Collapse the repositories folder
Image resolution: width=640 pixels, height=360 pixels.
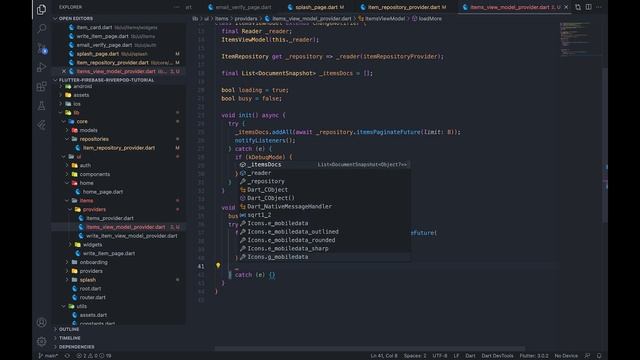[x=94, y=139]
